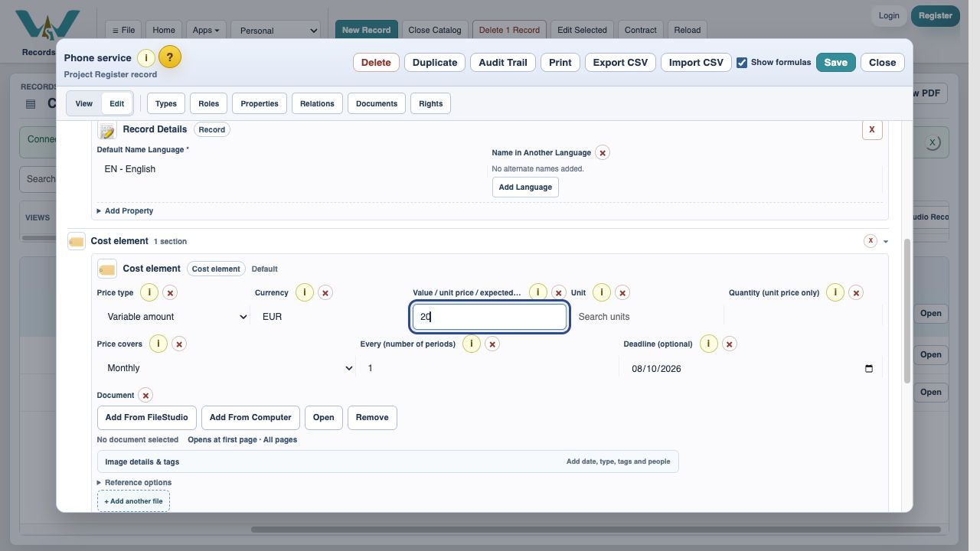Image resolution: width=980 pixels, height=551 pixels.
Task: Click the info icon for Price type
Action: [149, 292]
